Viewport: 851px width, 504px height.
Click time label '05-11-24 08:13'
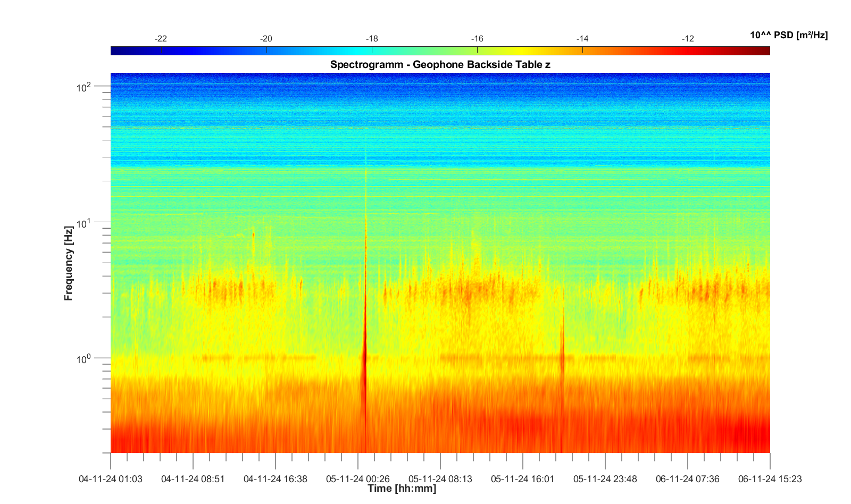(440, 479)
